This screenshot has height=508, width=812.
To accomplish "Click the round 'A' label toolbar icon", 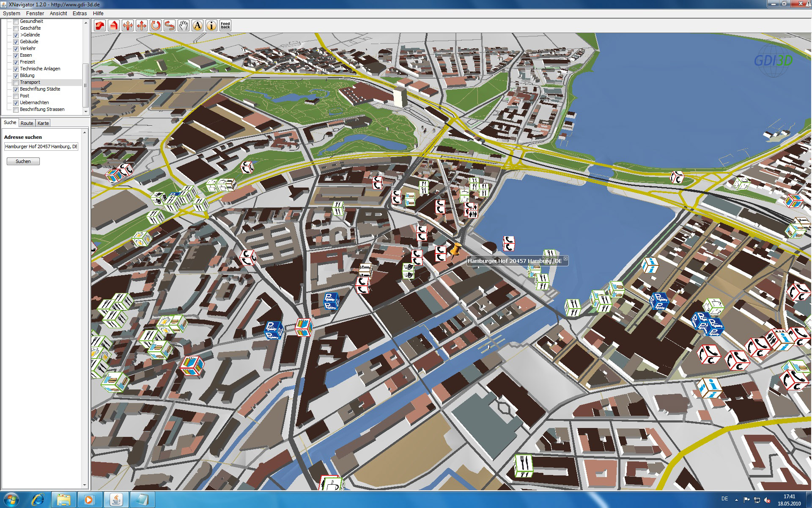I will coord(198,25).
